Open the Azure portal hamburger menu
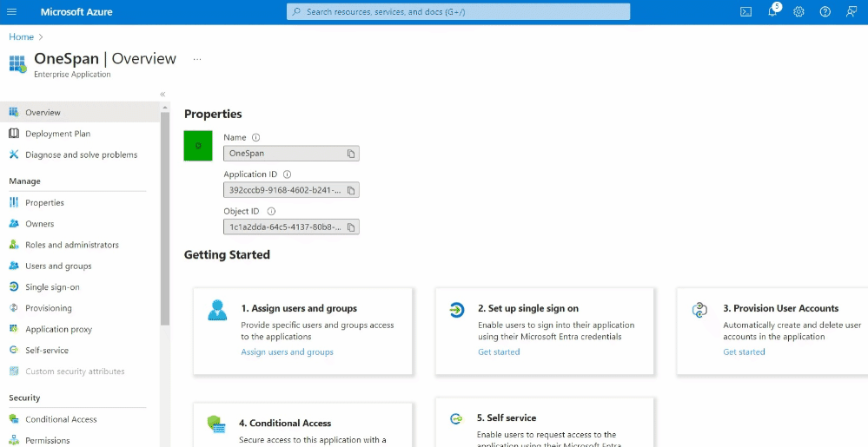The image size is (868, 447). pyautogui.click(x=11, y=11)
